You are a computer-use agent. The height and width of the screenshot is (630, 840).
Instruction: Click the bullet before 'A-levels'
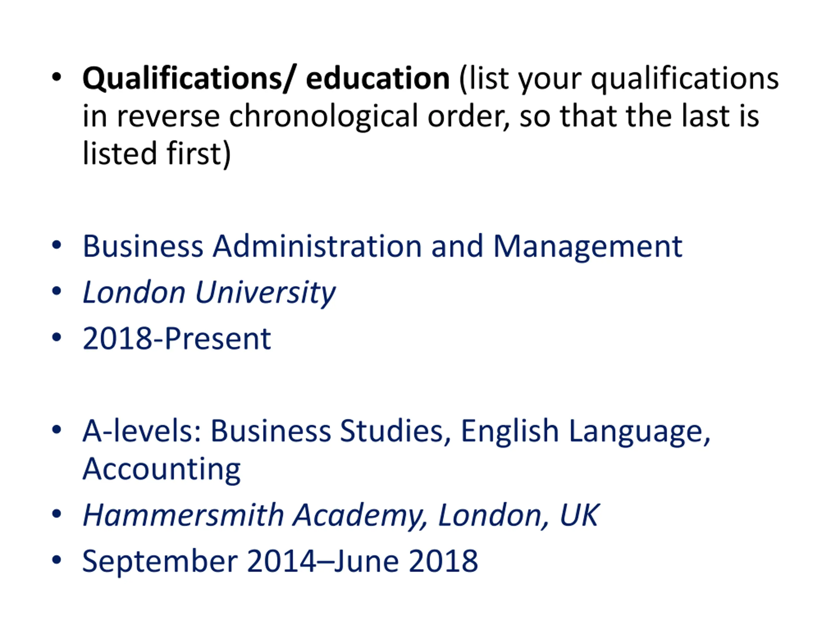click(56, 430)
